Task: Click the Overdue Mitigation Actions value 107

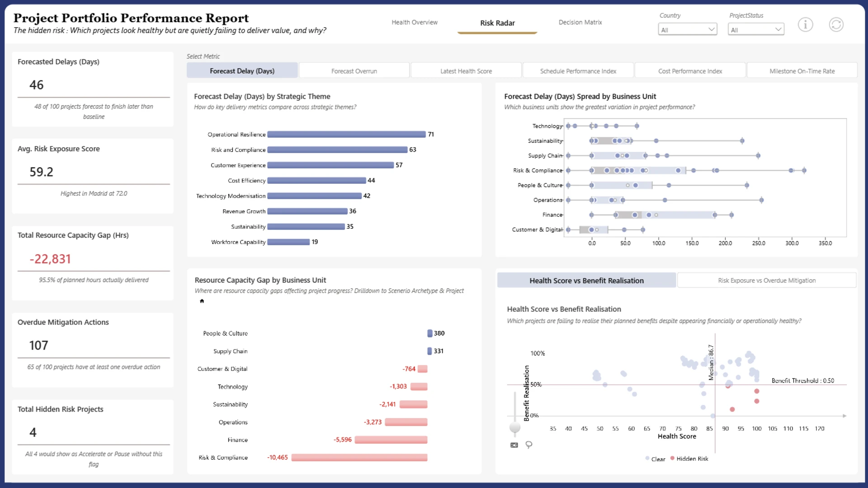Action: pyautogui.click(x=38, y=346)
